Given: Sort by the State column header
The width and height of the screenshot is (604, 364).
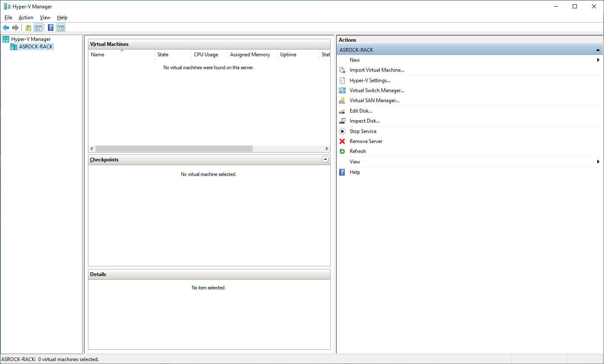Looking at the screenshot, I should tap(173, 55).
